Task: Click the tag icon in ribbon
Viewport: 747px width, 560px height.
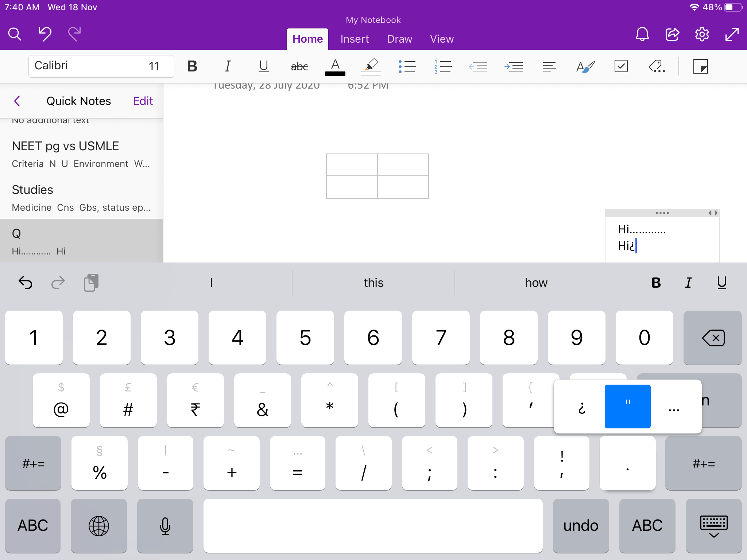Action: [657, 66]
